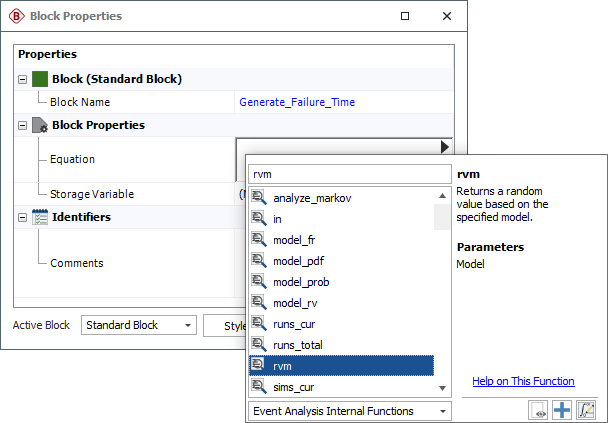
Task: Choose analyze_markov function icon
Action: pos(258,198)
